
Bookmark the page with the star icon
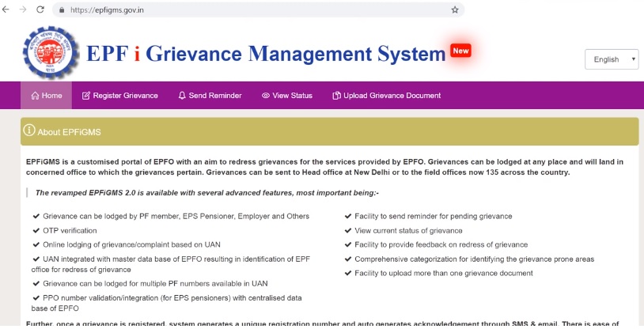pos(455,9)
